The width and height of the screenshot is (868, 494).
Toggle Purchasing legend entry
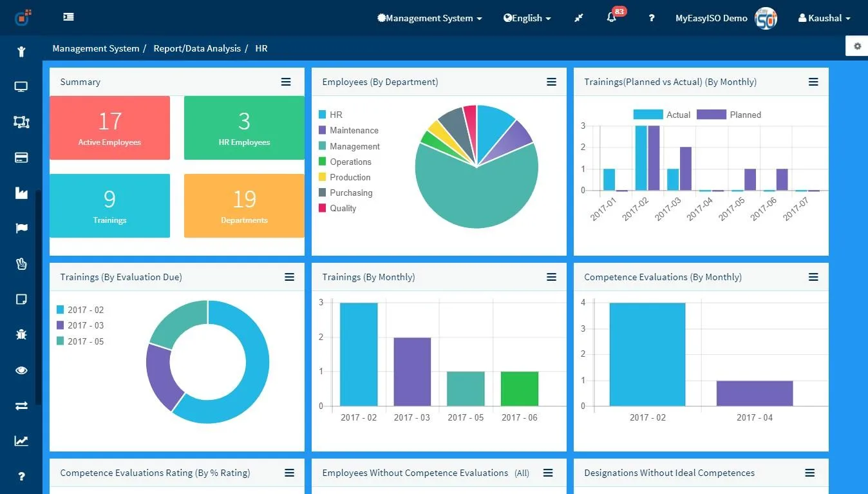pos(345,193)
